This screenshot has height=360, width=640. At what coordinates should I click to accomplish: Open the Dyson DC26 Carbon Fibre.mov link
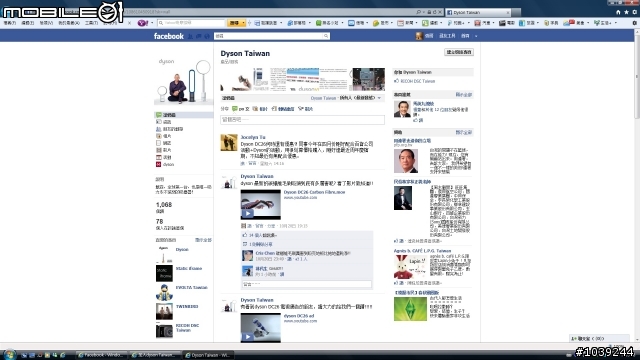[x=314, y=192]
